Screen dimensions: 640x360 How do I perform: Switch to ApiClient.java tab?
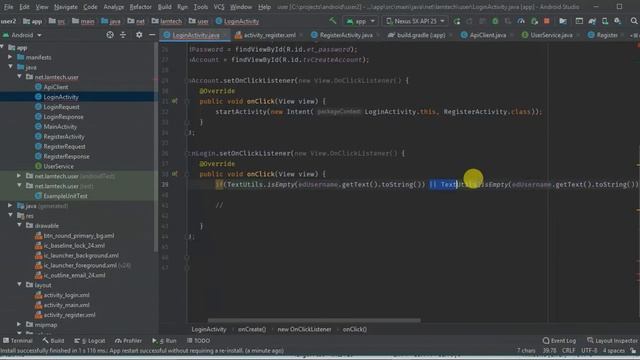pyautogui.click(x=487, y=35)
